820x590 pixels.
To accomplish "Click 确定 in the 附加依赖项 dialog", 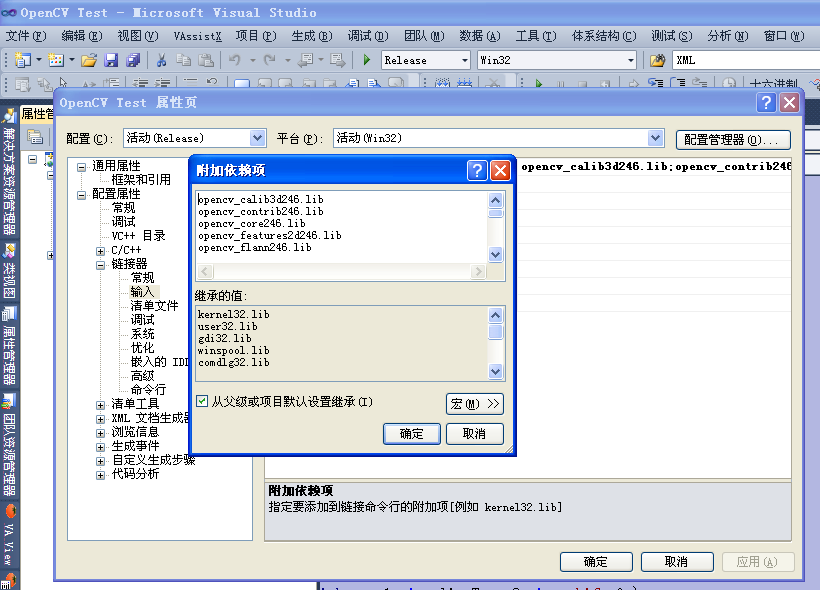I will point(411,433).
